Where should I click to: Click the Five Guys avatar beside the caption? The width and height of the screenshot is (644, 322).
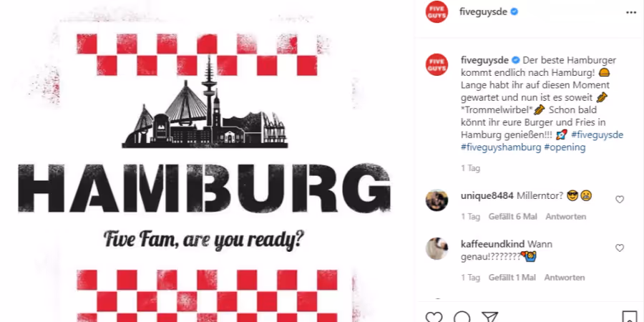click(x=436, y=64)
